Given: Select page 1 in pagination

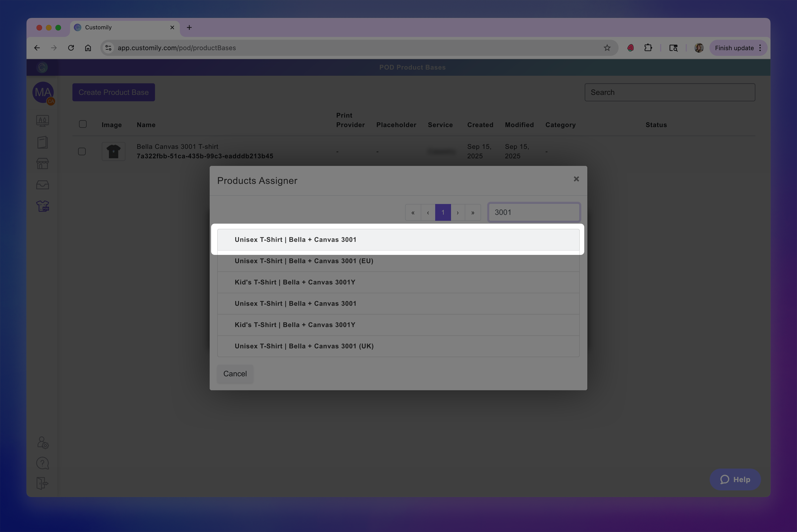Looking at the screenshot, I should point(443,213).
